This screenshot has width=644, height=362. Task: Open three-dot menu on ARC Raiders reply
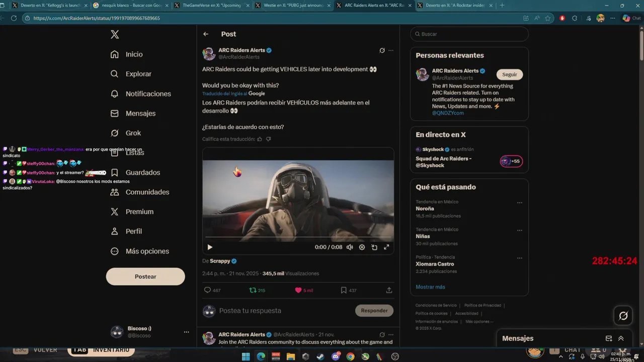pos(391,334)
